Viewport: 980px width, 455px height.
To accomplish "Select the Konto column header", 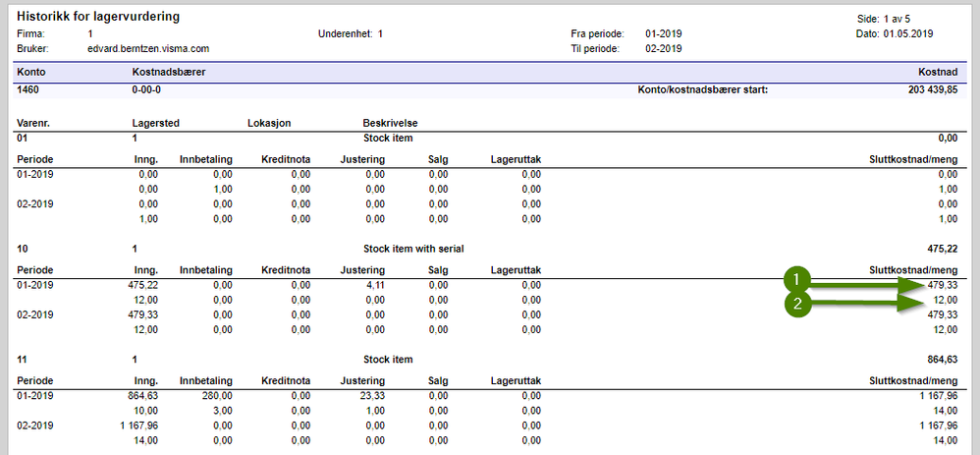I will pyautogui.click(x=31, y=72).
